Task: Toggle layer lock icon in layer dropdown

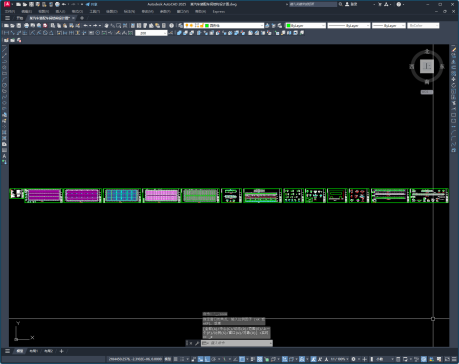Action: [202, 25]
